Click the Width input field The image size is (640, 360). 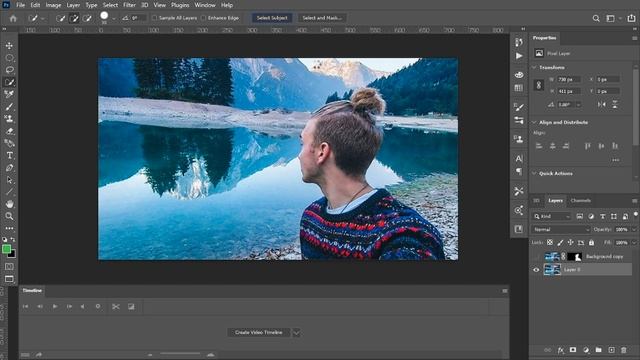click(x=568, y=80)
